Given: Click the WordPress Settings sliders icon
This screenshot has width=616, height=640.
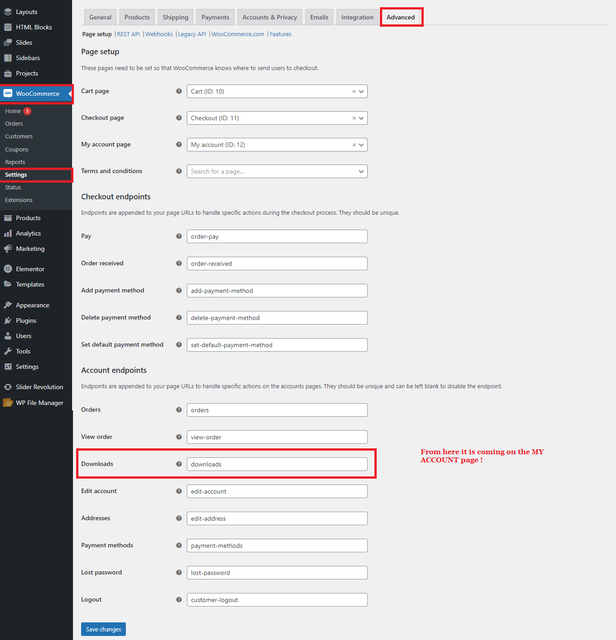Looking at the screenshot, I should [8, 367].
